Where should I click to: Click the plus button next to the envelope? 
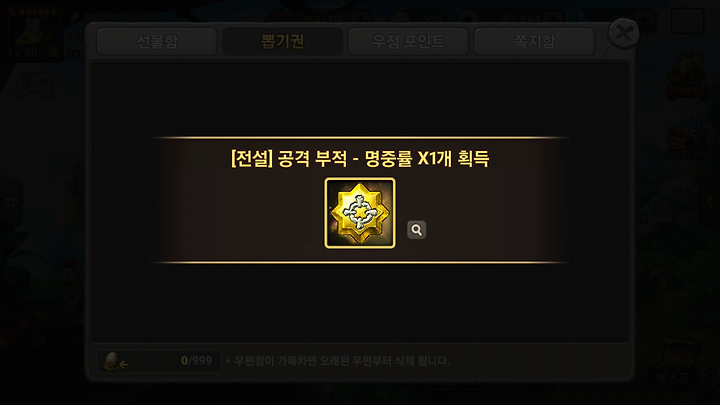(647, 21)
